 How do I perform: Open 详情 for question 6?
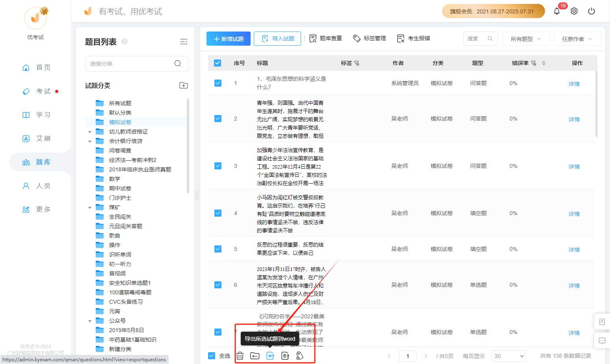point(574,286)
